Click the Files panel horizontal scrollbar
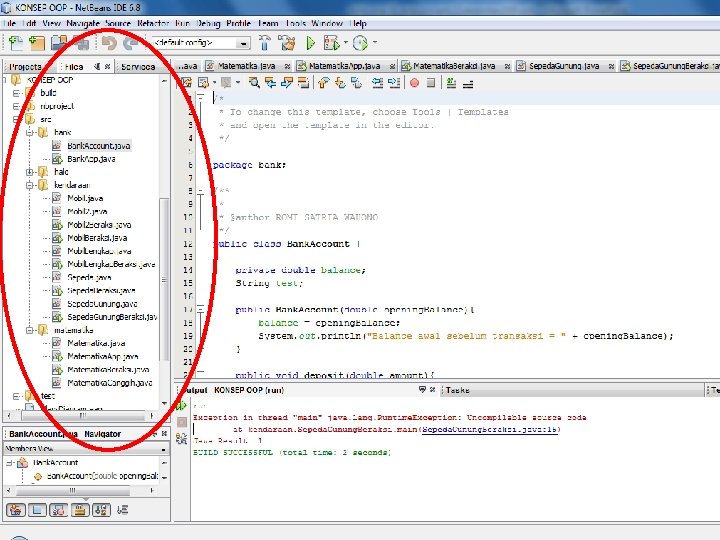Screen dimensions: 720x540 click(83, 416)
